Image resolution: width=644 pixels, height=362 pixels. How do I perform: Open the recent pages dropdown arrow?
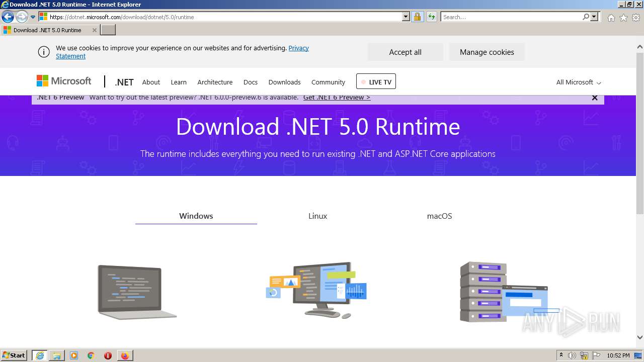tap(33, 17)
